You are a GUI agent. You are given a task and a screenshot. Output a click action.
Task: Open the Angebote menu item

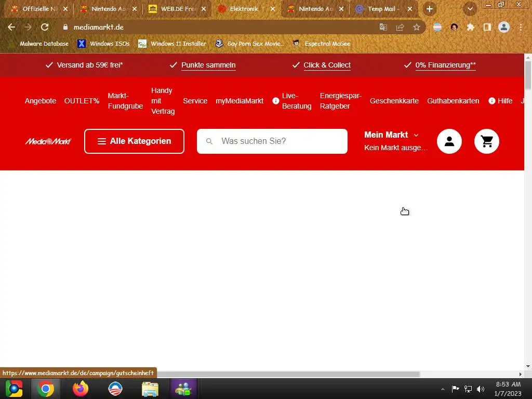click(41, 101)
